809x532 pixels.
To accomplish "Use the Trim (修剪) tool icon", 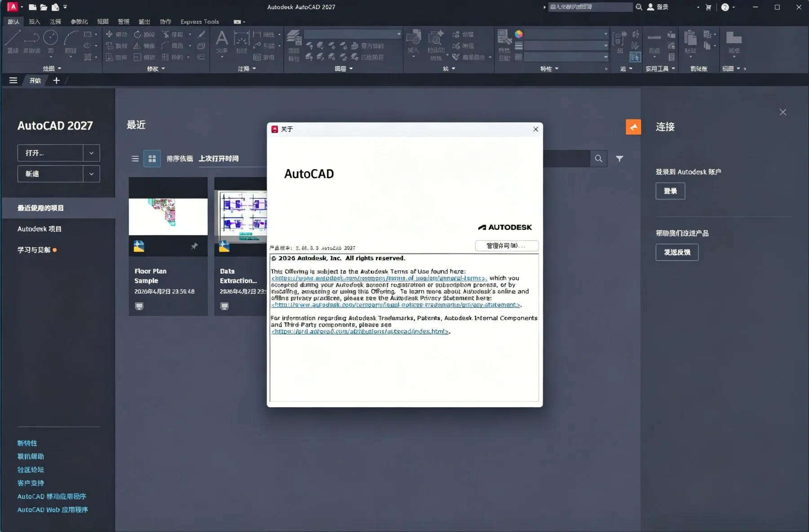I will pyautogui.click(x=166, y=34).
